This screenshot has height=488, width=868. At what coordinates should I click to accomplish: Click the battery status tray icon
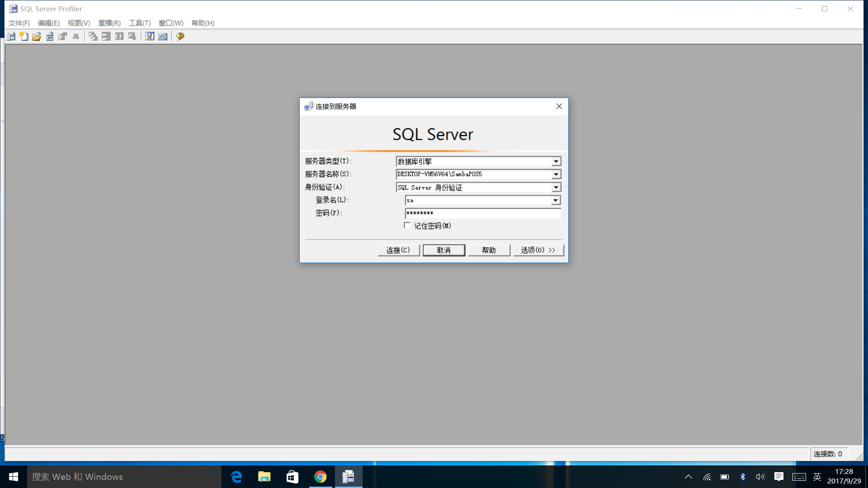tap(725, 477)
